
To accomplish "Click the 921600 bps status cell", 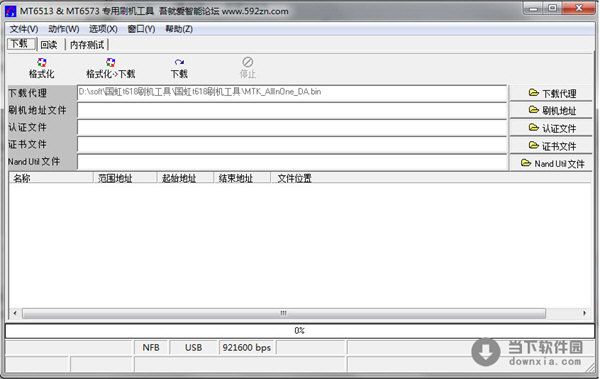I will pos(247,348).
